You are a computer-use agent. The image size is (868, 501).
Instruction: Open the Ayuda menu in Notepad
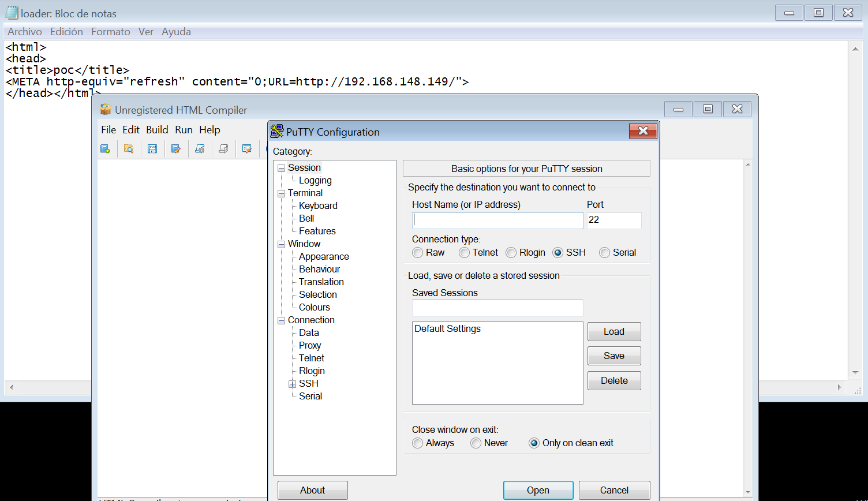tap(176, 32)
